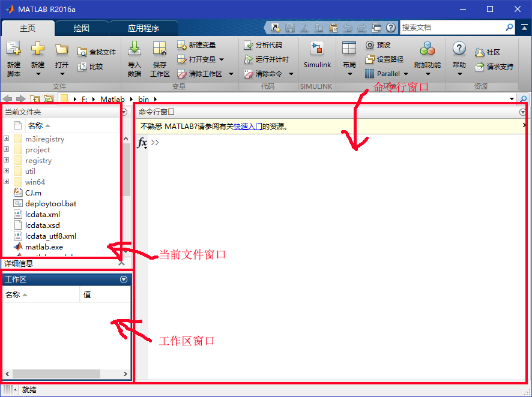The width and height of the screenshot is (532, 397).
Task: Expand the m3iregistry folder
Action: click(7, 139)
